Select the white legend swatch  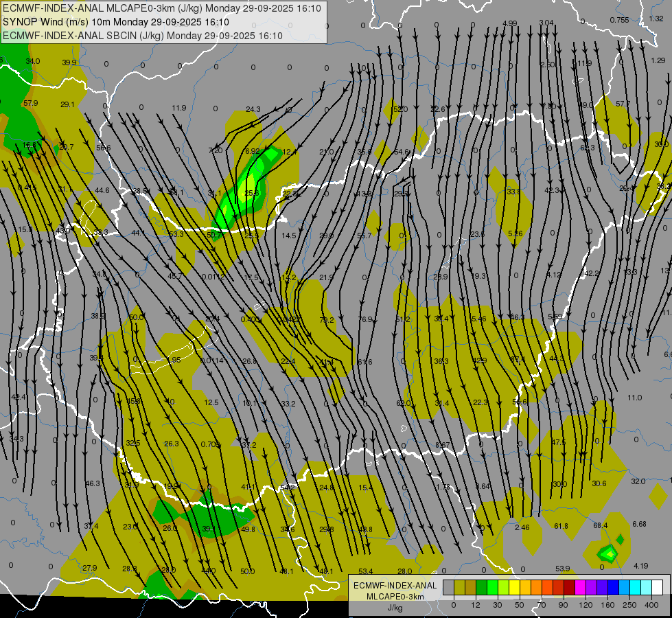(658, 587)
